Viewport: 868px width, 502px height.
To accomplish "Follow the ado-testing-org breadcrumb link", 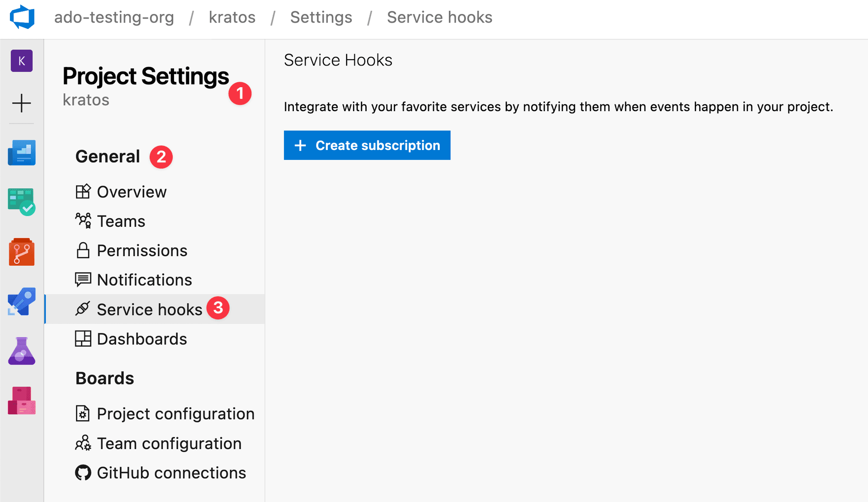I will click(x=114, y=17).
